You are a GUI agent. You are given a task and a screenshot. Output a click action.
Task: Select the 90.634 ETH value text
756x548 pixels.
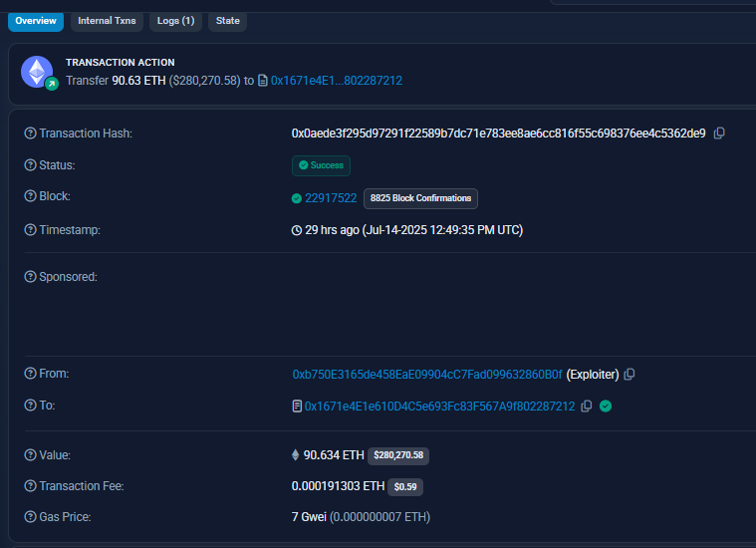(x=334, y=455)
